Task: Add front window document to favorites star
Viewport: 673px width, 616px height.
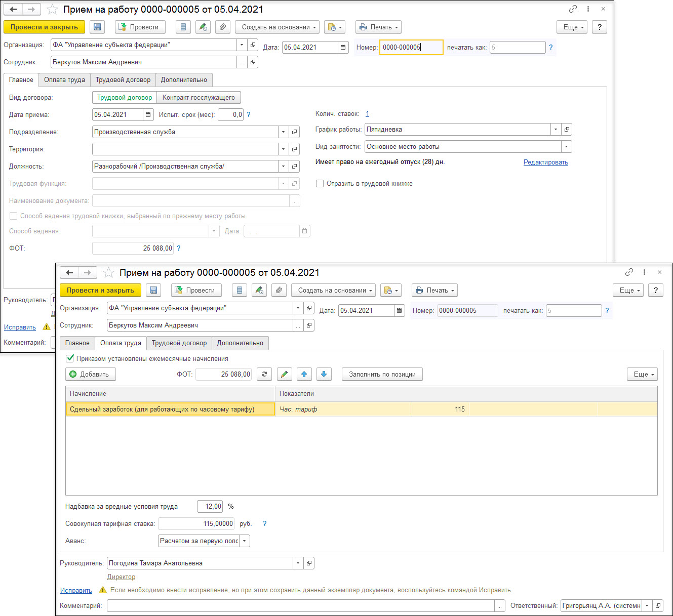Action: (108, 272)
